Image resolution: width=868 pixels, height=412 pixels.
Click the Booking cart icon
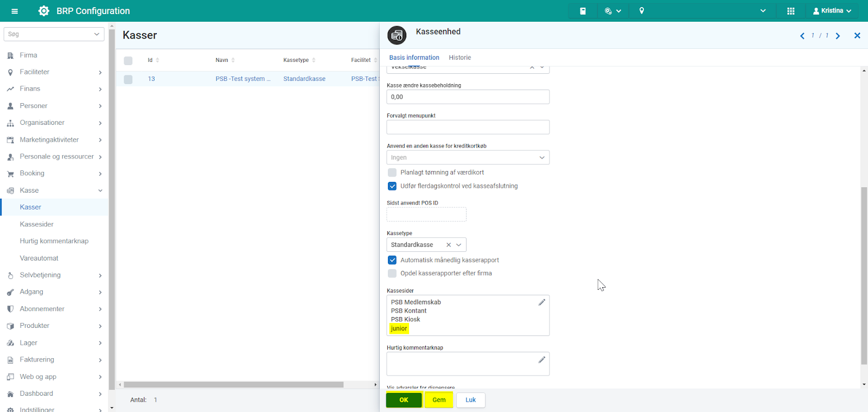(x=10, y=174)
